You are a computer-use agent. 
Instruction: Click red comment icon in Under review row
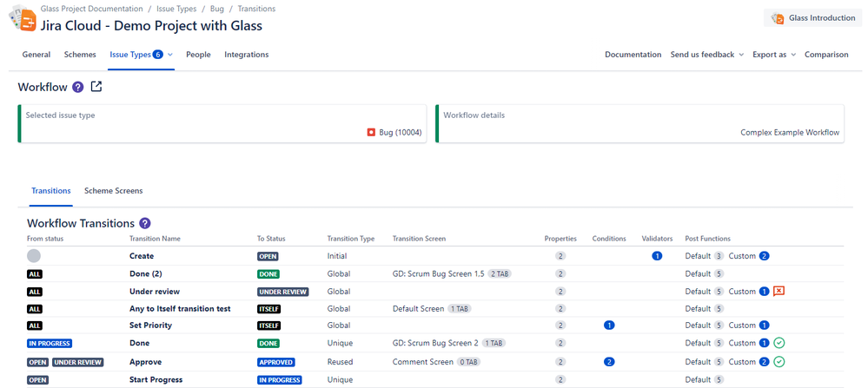779,292
